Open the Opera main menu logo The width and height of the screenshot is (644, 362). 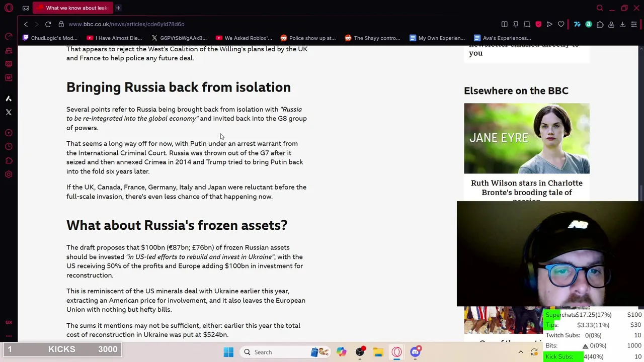pos(9,8)
